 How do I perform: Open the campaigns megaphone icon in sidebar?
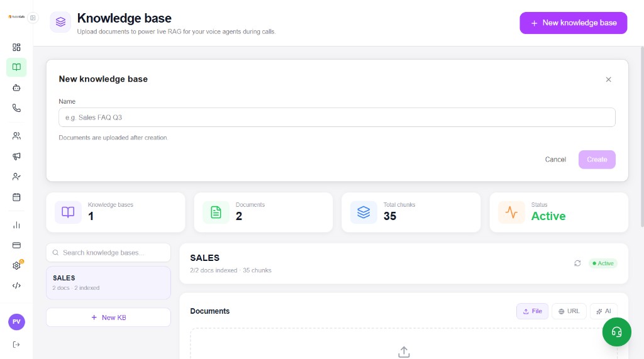click(x=16, y=156)
